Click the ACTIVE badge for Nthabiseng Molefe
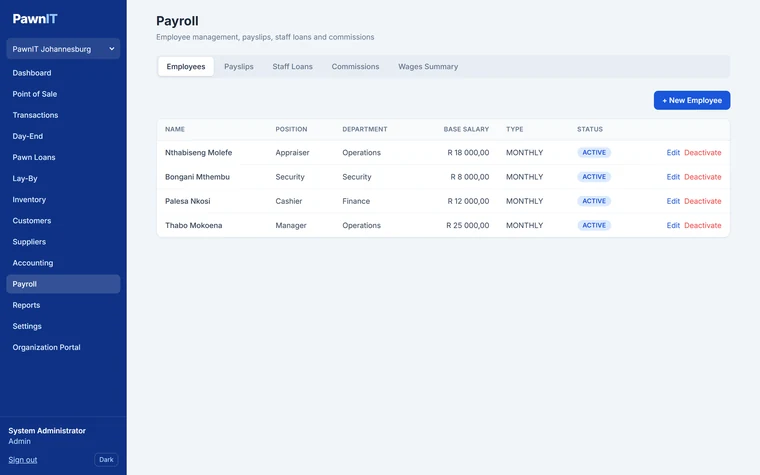Screen dimensions: 760x475 pyautogui.click(x=594, y=153)
